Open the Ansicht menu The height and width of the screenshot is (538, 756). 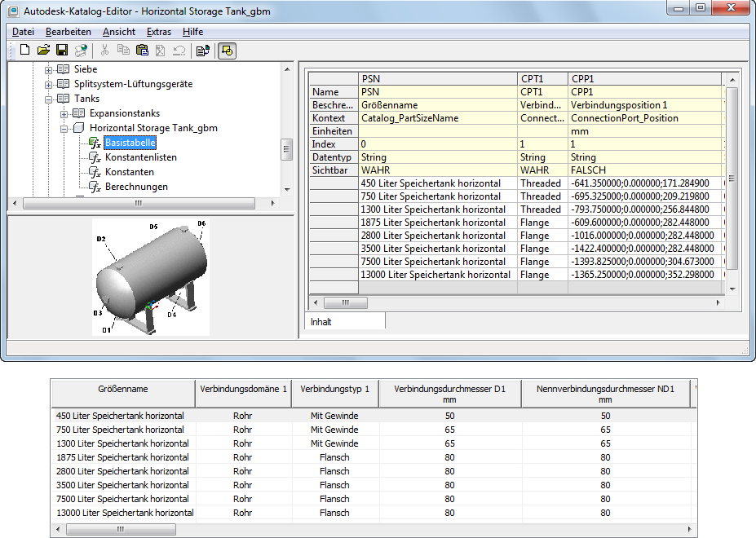[119, 32]
